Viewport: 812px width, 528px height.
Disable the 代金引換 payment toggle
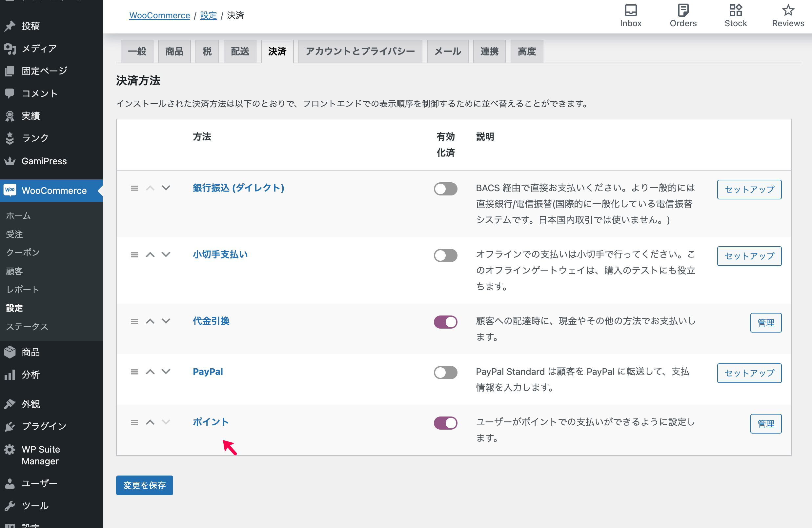coord(445,322)
